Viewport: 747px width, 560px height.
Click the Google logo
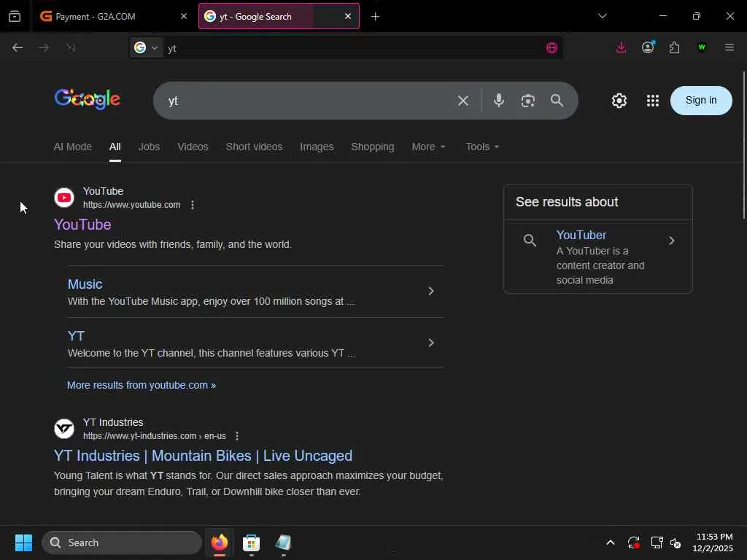88,99
